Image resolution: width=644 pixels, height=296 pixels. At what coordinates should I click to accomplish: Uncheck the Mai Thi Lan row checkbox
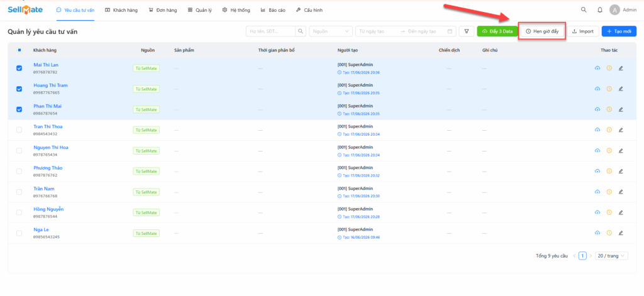coord(19,68)
